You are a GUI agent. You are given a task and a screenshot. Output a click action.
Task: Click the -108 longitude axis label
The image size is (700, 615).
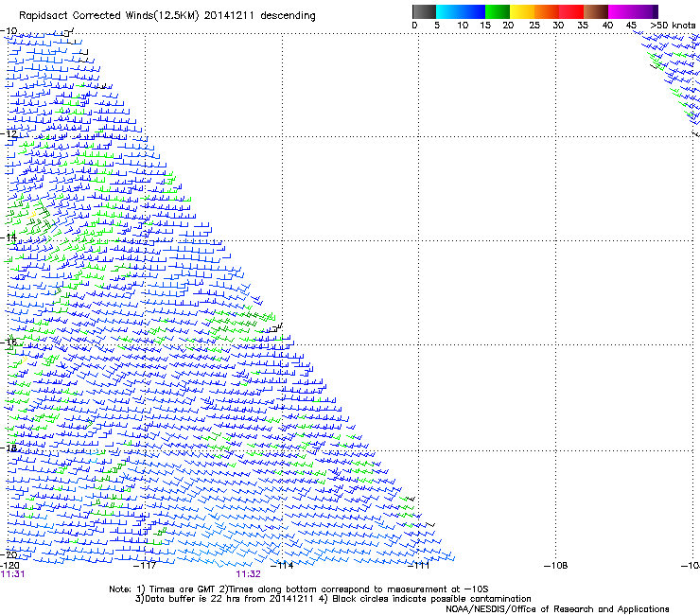556,566
